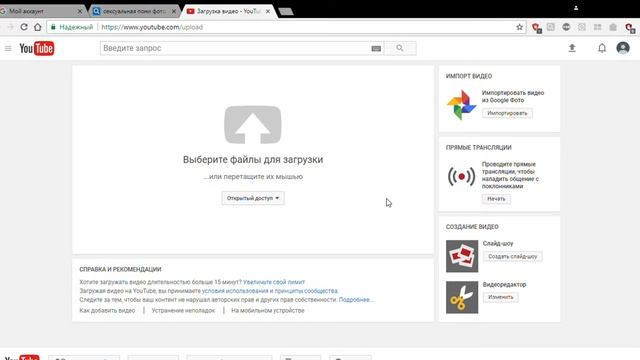The width and height of the screenshot is (640, 360).
Task: Bookmark the page with star icon
Action: pos(519,27)
